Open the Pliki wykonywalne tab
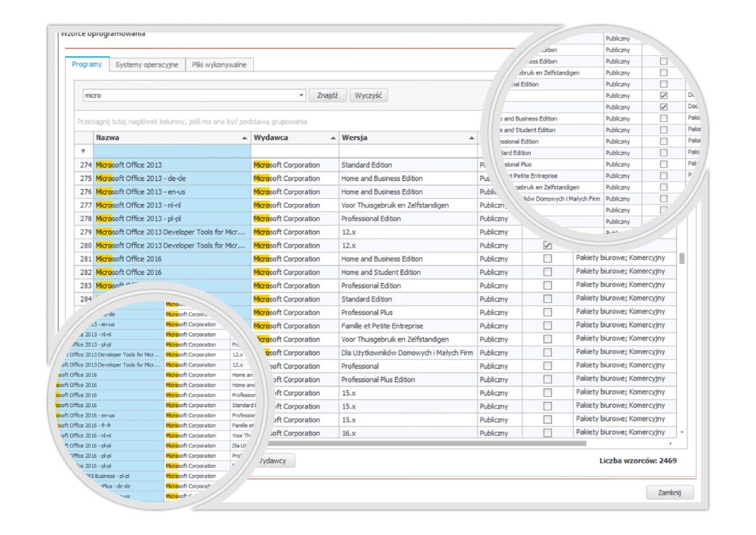This screenshot has height=535, width=756. [219, 65]
